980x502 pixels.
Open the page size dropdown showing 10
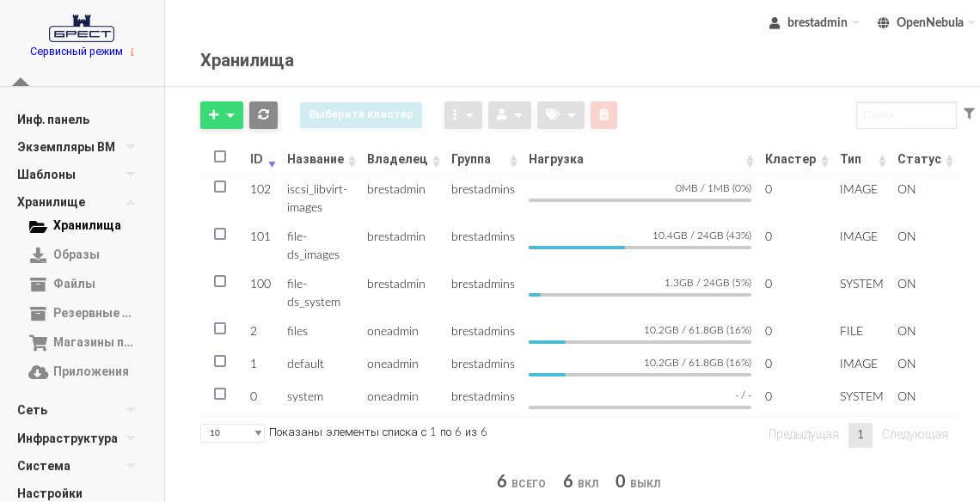click(x=232, y=433)
